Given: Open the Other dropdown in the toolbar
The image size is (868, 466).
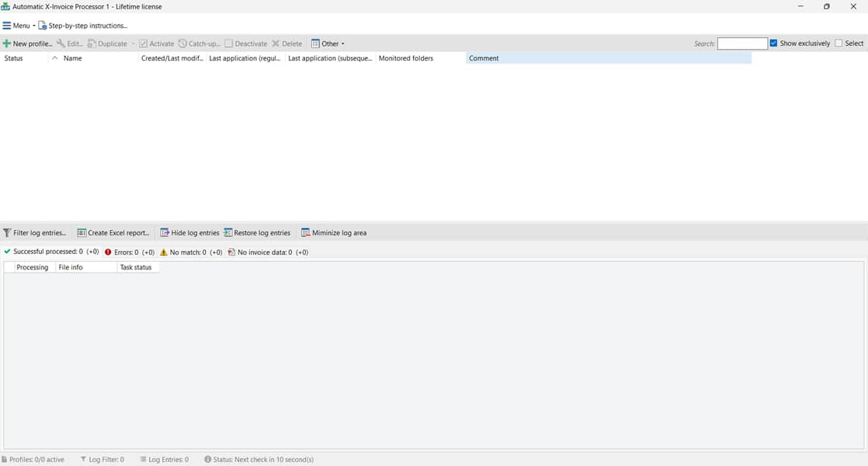Looking at the screenshot, I should click(328, 43).
